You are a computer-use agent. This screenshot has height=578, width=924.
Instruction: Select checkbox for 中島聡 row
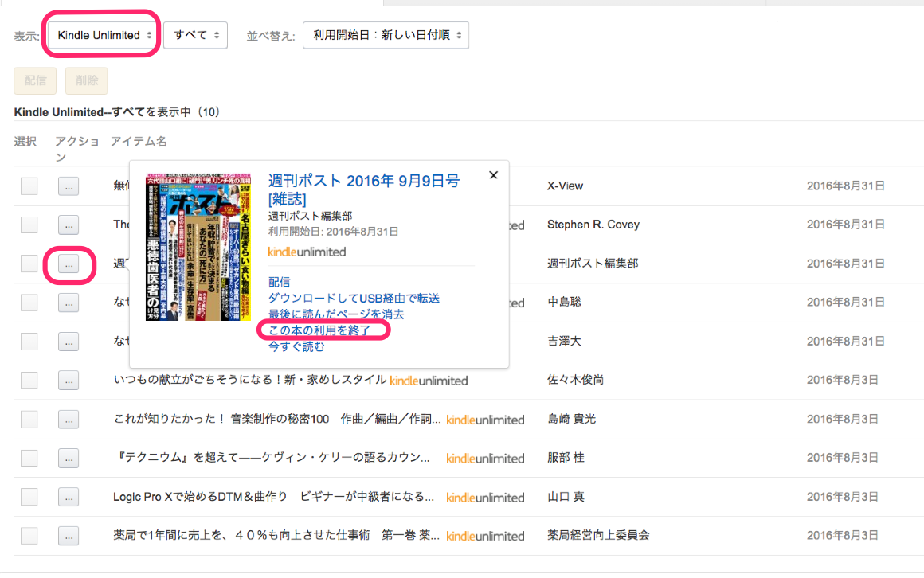coord(29,303)
